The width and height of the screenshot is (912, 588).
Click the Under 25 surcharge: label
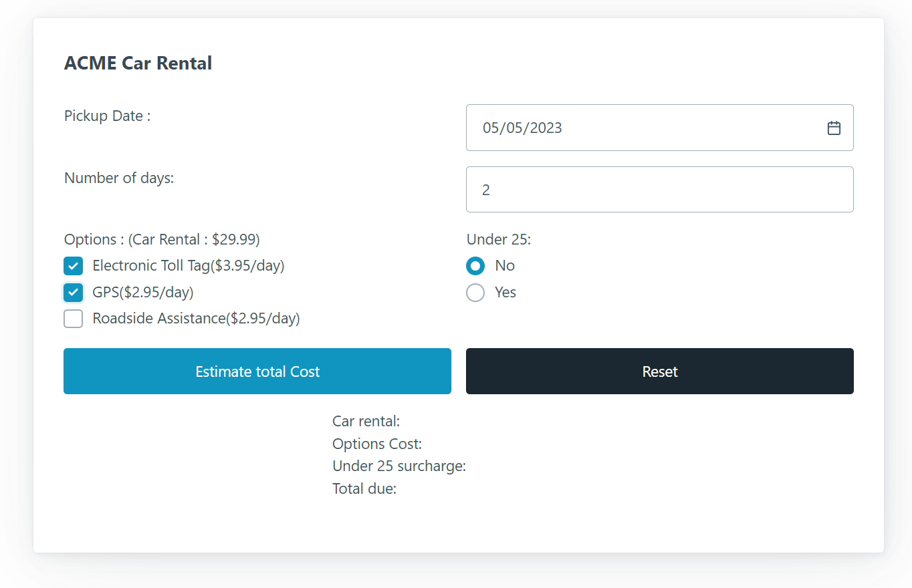pyautogui.click(x=398, y=466)
